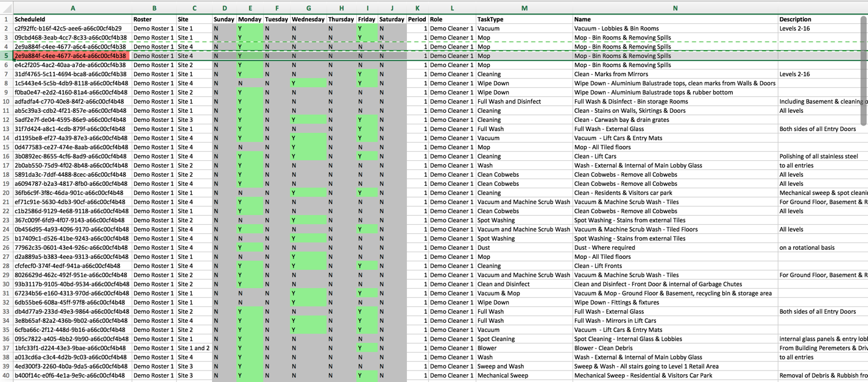Click the vertical scrollbar thumb

(x=863, y=70)
